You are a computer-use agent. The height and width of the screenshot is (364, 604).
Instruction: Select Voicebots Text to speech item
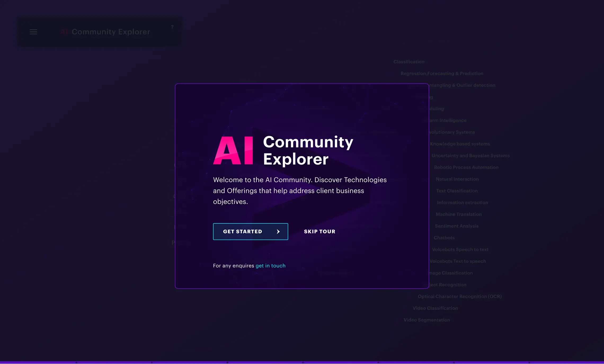458,261
